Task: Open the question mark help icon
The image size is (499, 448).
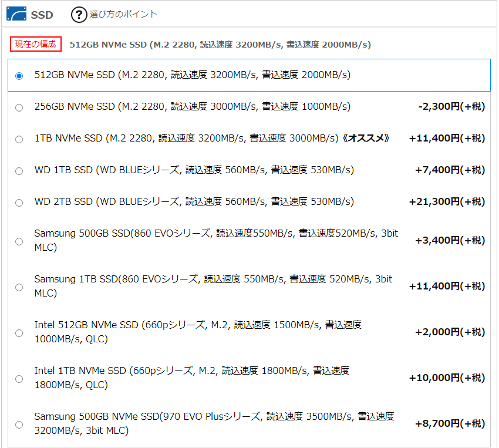Action: (x=79, y=15)
